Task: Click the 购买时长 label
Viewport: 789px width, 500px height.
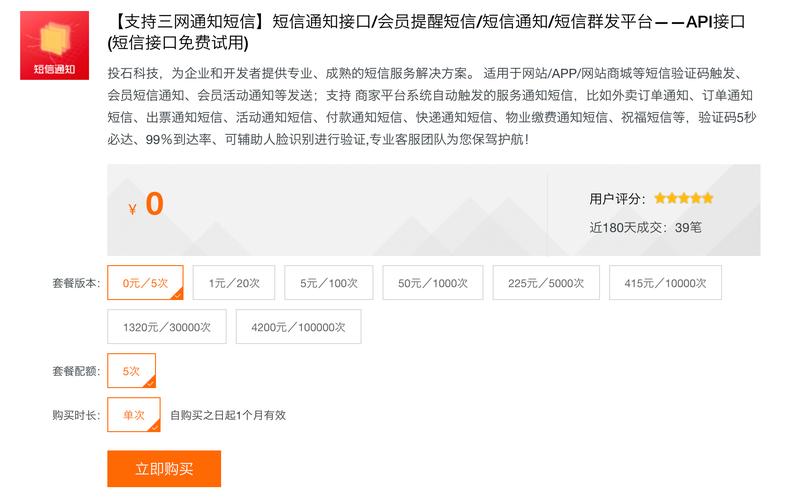Action: [76, 415]
